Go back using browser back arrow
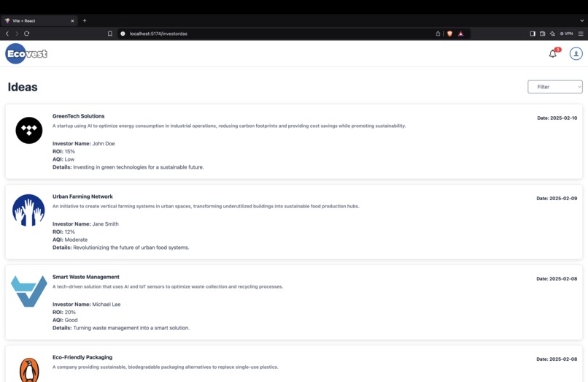588x382 pixels. [7, 34]
